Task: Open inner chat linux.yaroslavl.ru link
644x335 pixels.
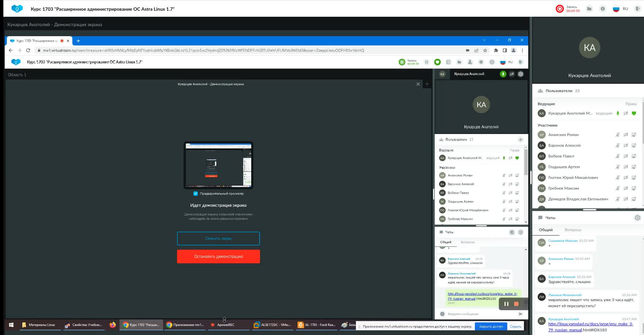Action: point(482,296)
